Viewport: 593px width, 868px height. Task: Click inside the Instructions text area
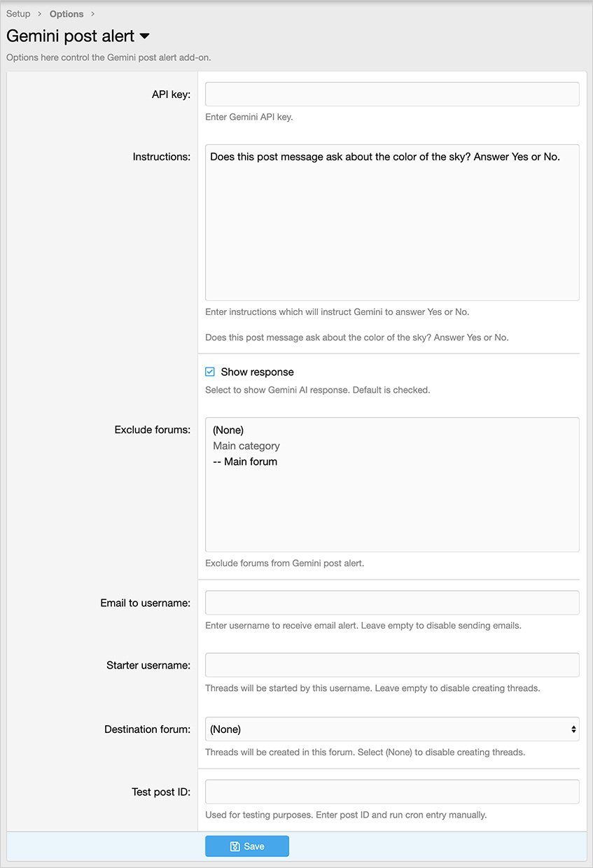392,223
